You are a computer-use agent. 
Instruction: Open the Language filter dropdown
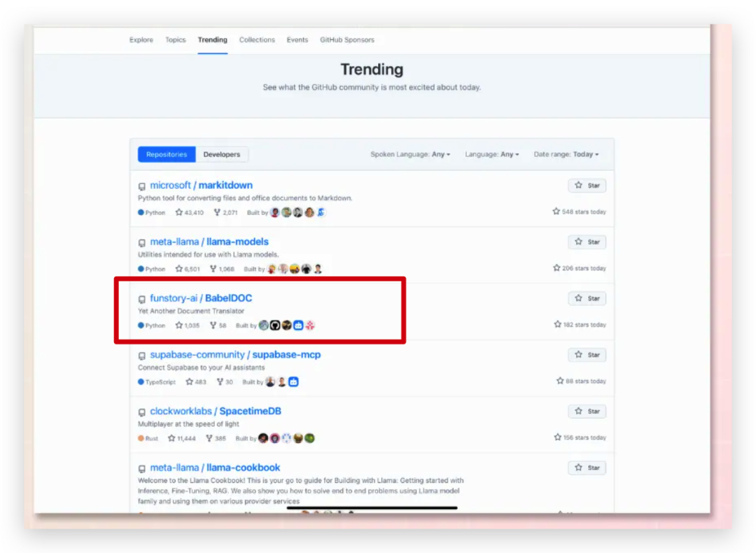coord(492,154)
